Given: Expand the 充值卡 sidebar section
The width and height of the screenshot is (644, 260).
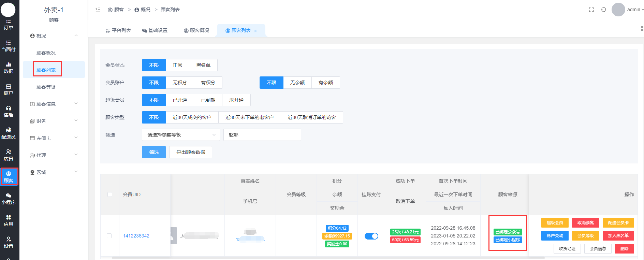Looking at the screenshot, I should pos(54,138).
